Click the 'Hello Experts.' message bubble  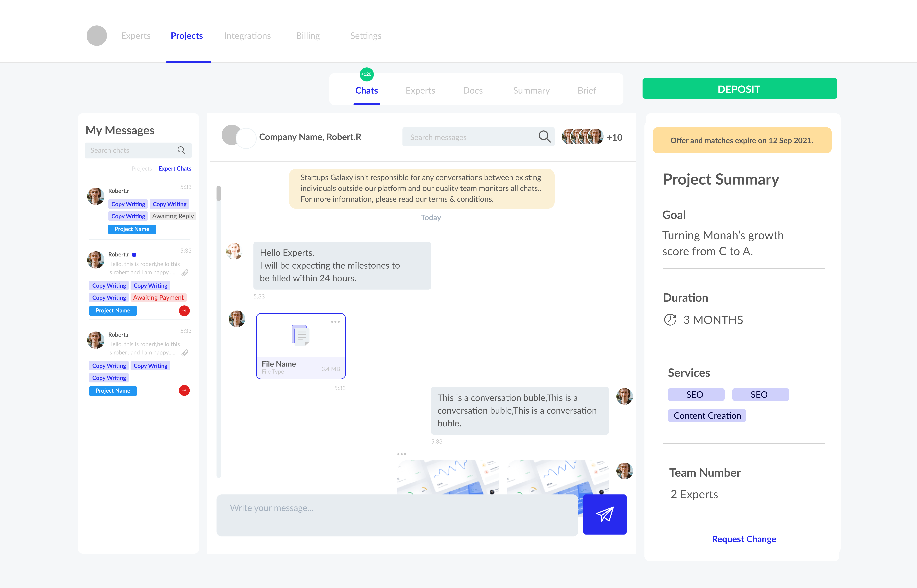[x=342, y=265]
